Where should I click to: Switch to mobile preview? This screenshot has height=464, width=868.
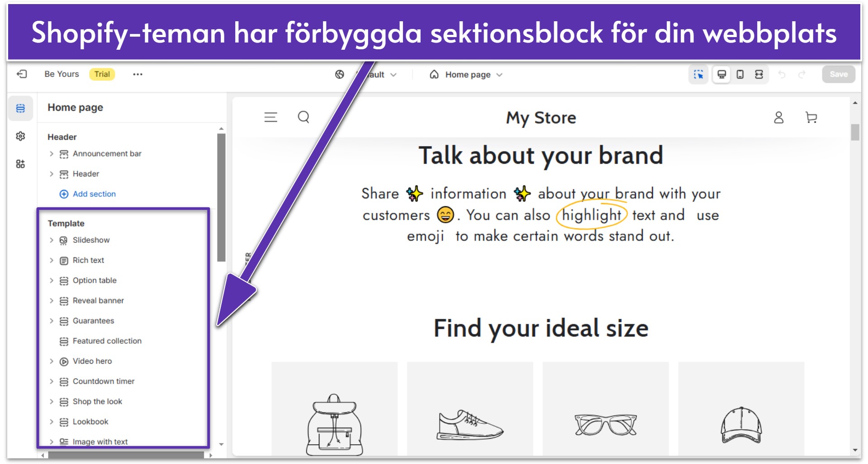tap(740, 75)
